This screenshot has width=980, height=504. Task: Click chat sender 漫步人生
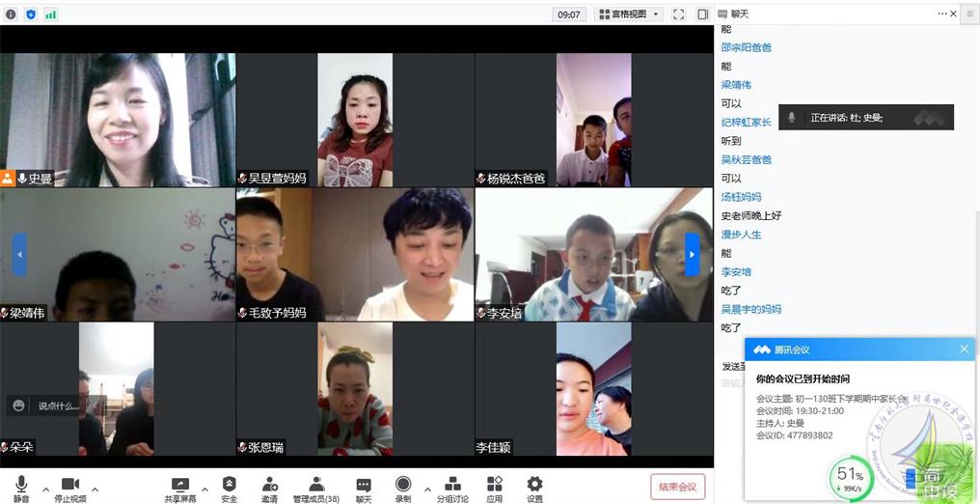coord(741,235)
